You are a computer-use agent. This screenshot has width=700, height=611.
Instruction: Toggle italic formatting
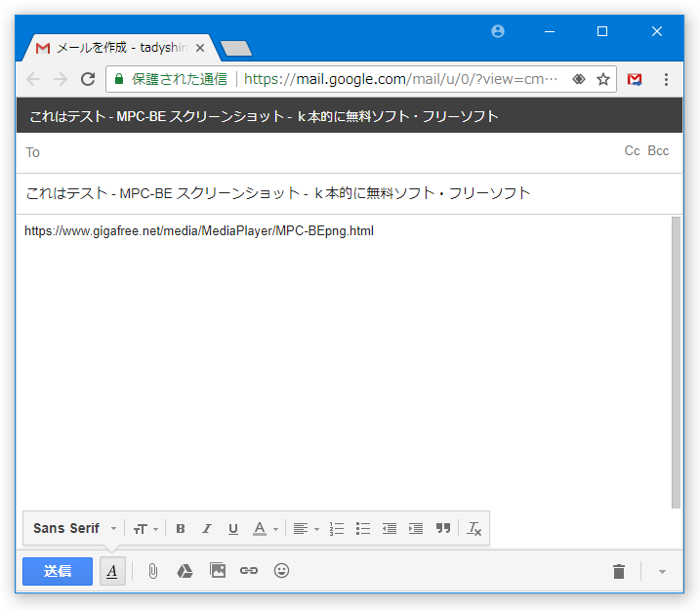pos(206,529)
